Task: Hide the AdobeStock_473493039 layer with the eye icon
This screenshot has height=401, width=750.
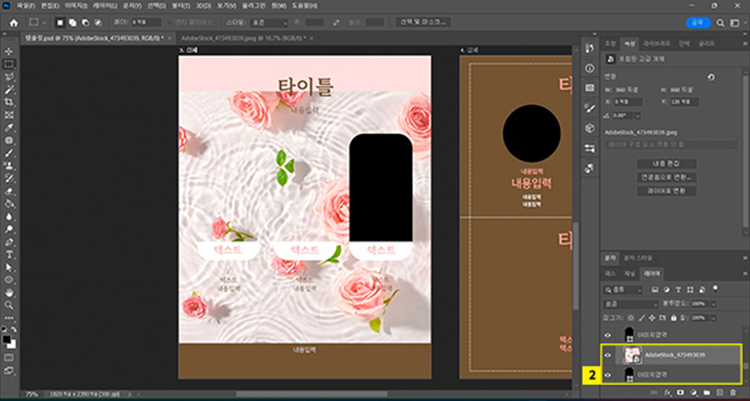Action: coord(608,354)
